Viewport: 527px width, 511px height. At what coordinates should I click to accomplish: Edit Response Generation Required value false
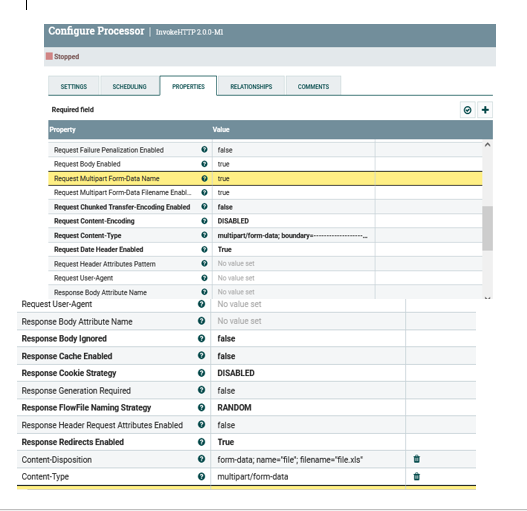(x=308, y=390)
